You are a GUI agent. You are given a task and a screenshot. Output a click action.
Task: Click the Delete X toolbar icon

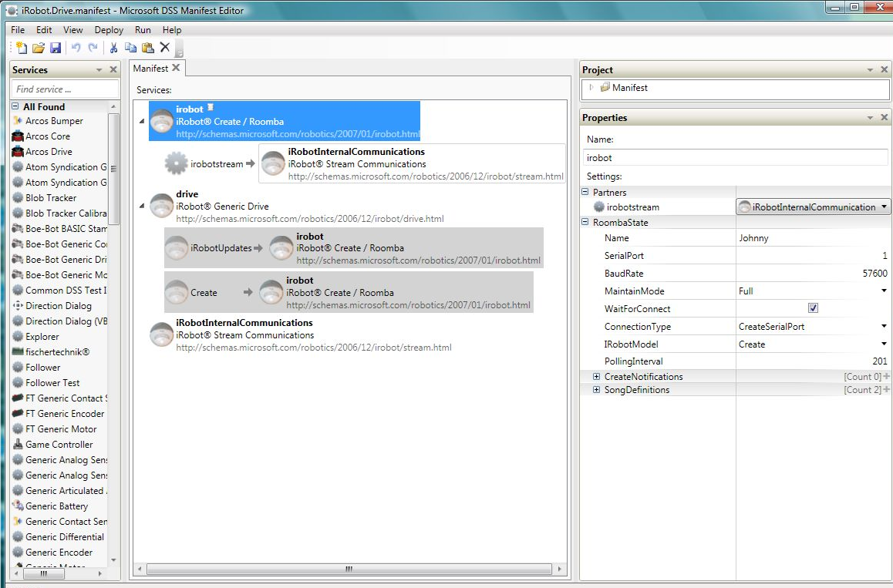164,48
